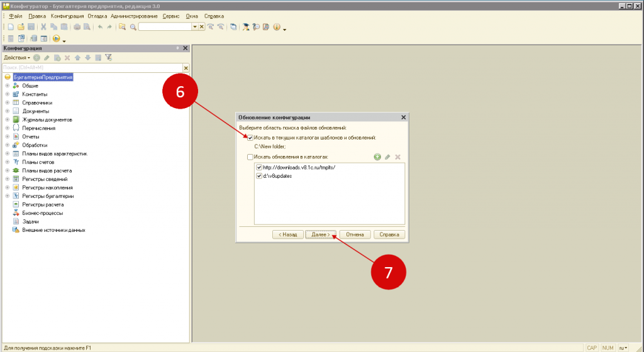Open the Конфигурация menu
The width and height of the screenshot is (644, 352).
pos(67,16)
